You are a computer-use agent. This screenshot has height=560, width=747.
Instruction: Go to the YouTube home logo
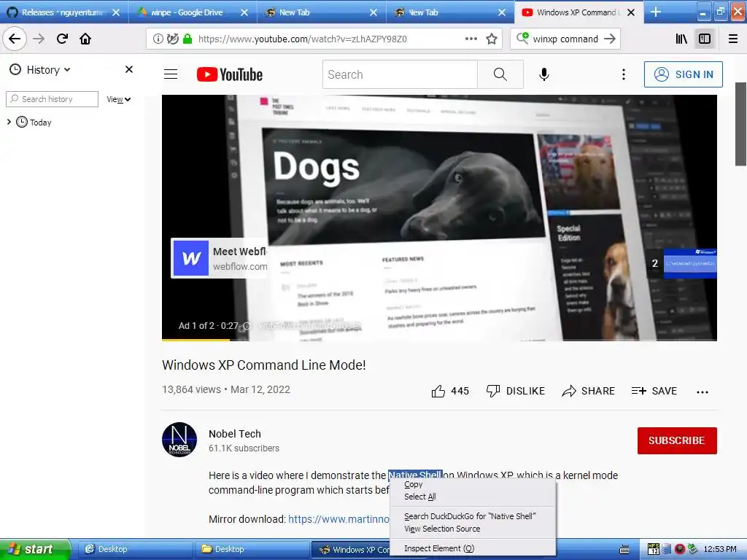tap(230, 74)
